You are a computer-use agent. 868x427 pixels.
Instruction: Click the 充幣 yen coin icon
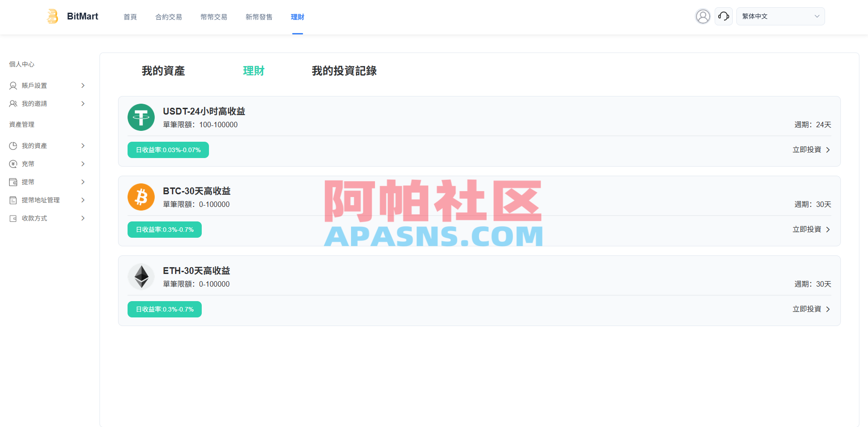tap(13, 164)
